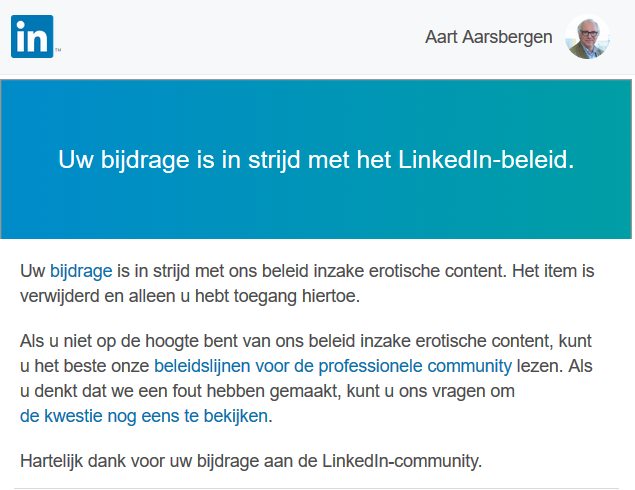The image size is (635, 490).
Task: Open "beleidslijnen voor de professionele community" link
Action: pos(333,365)
